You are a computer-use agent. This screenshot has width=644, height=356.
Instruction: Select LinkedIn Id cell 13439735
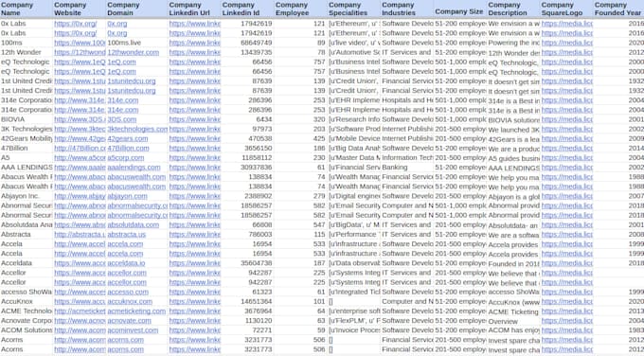tap(248, 52)
